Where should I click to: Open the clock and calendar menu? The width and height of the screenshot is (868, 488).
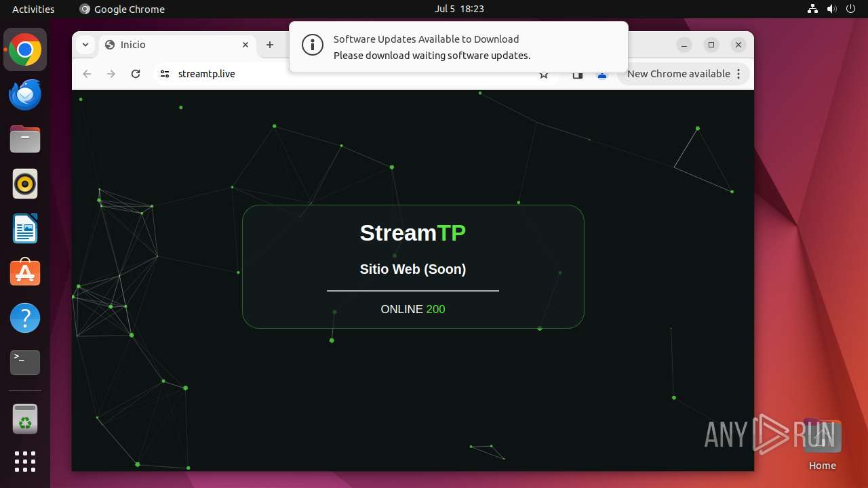click(x=459, y=9)
